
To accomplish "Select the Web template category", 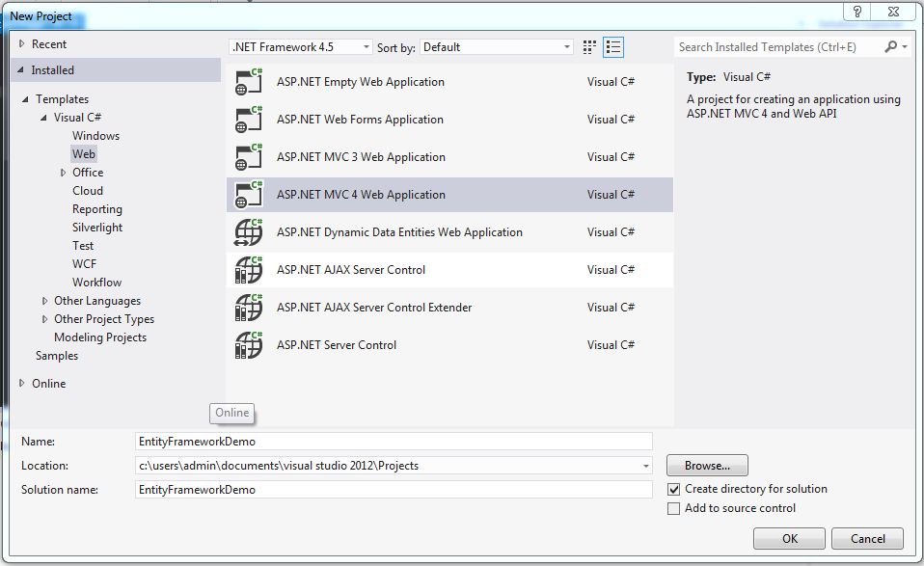I will pos(84,154).
